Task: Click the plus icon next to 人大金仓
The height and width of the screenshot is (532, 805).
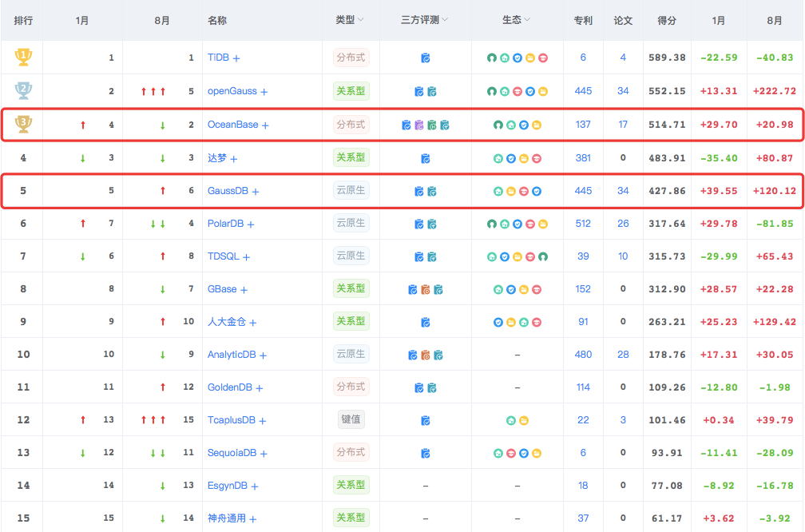Action: (x=252, y=323)
